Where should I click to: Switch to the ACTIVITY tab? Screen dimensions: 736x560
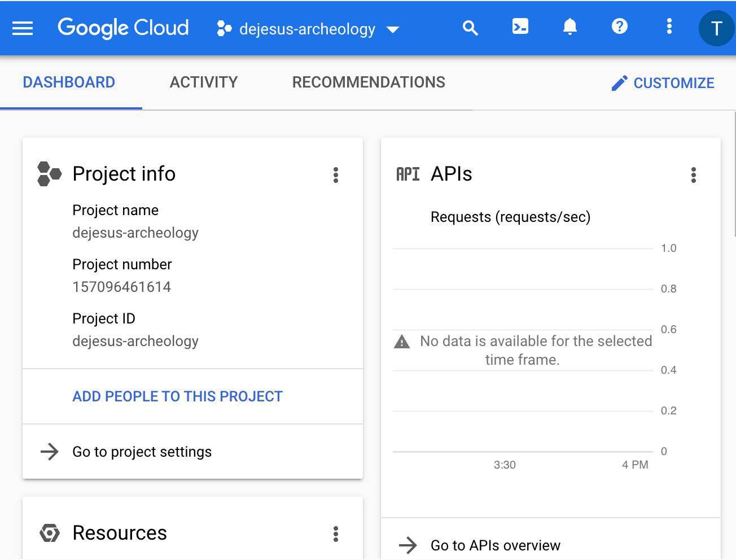click(204, 82)
